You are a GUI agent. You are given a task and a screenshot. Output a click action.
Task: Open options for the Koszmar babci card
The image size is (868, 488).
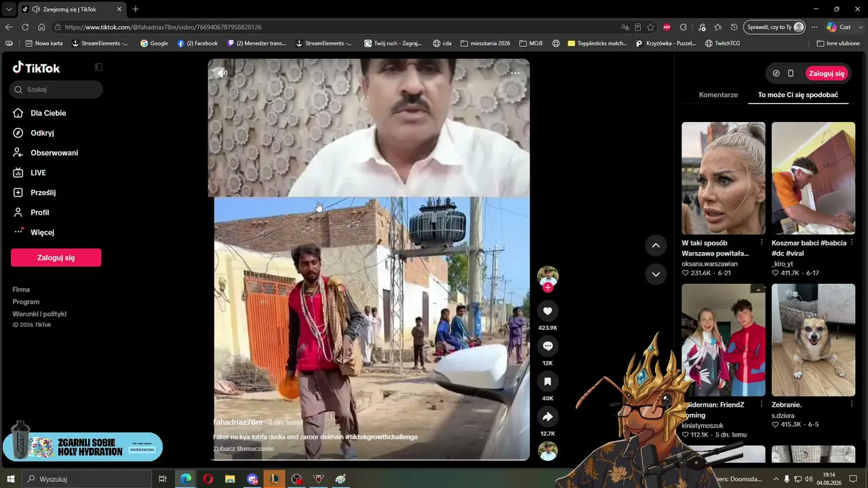[x=852, y=243]
